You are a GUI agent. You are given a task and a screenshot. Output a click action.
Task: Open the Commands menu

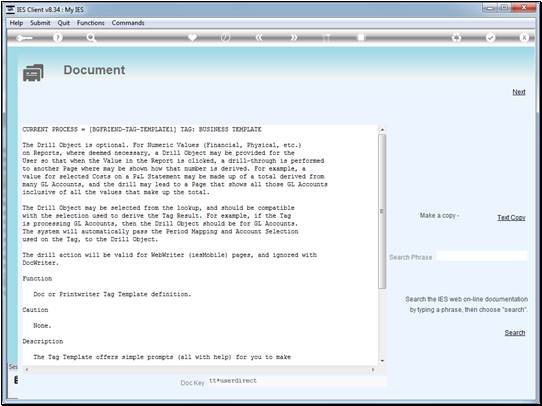128,23
